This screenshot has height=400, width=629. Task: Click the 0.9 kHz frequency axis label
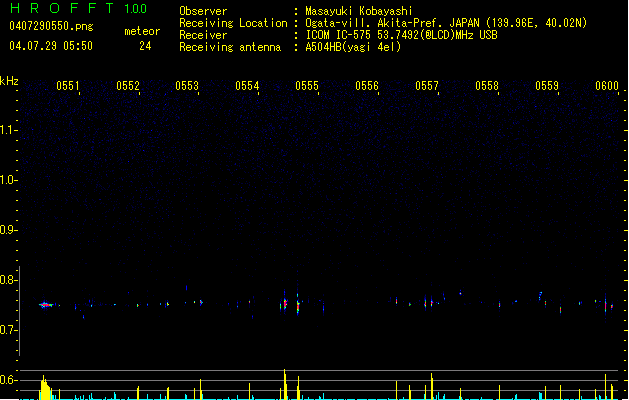coord(8,230)
